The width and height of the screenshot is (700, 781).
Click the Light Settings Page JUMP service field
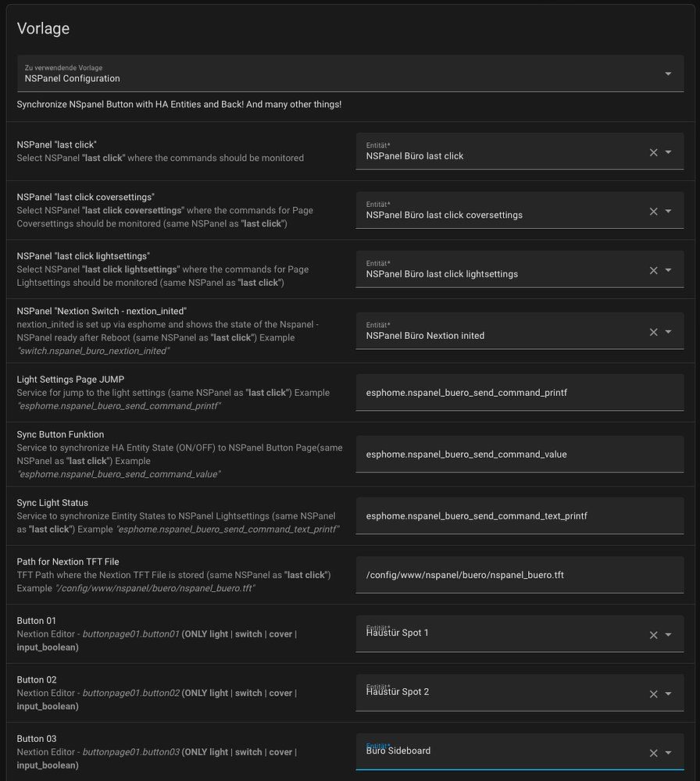519,393
